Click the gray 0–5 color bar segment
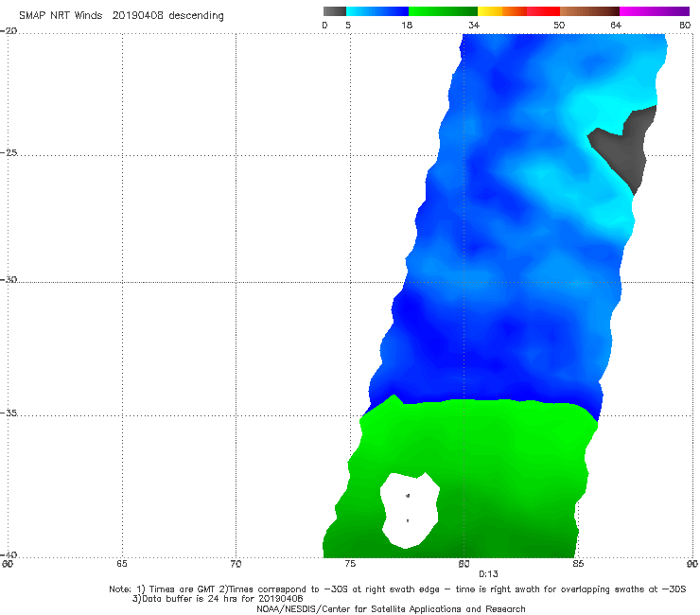This screenshot has height=615, width=700. (x=334, y=11)
